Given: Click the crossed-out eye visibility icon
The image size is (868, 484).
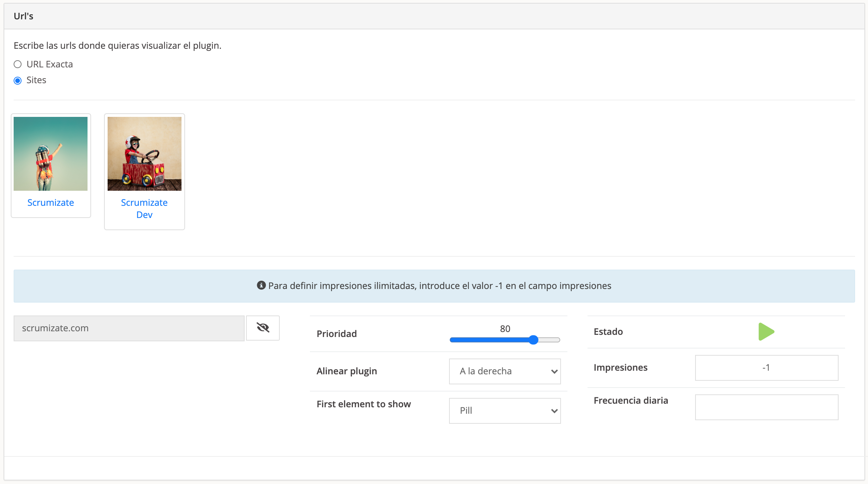Looking at the screenshot, I should tap(263, 328).
